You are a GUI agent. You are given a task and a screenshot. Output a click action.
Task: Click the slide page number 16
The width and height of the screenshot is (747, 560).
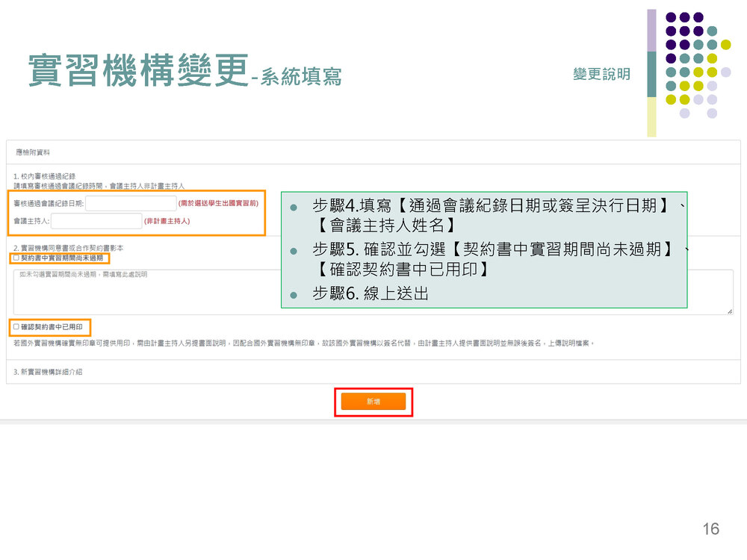click(710, 529)
